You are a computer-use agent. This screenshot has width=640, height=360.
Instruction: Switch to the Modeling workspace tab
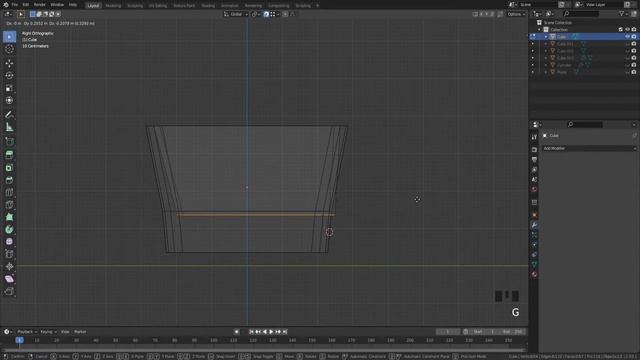tap(113, 6)
